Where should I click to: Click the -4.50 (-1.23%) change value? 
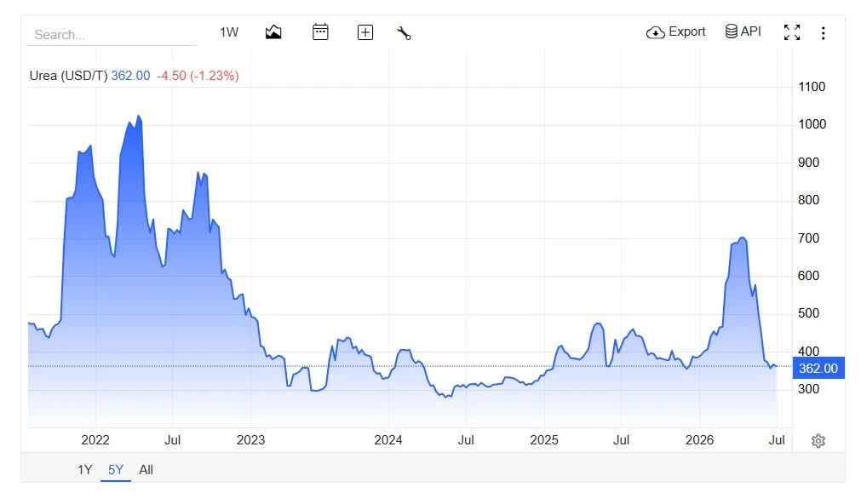point(198,76)
